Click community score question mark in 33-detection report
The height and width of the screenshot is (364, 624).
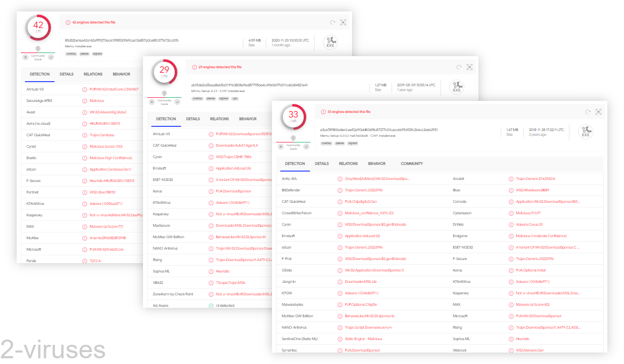[293, 138]
